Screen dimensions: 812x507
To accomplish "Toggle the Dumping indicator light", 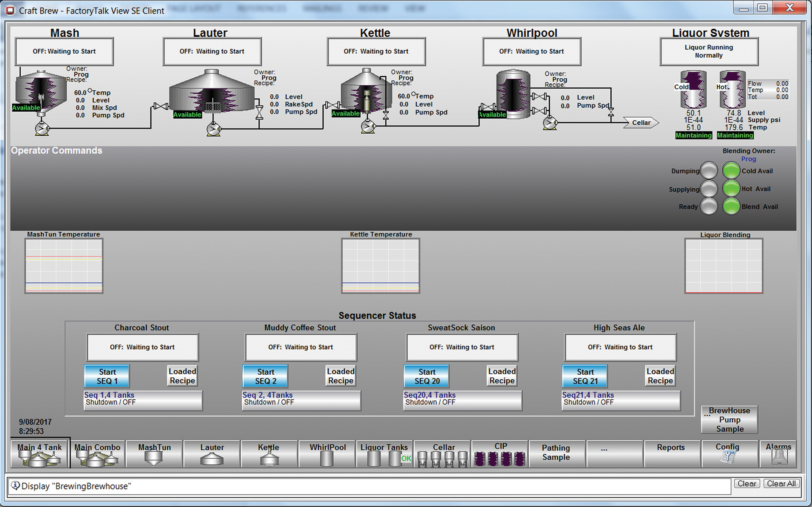I will coord(709,171).
